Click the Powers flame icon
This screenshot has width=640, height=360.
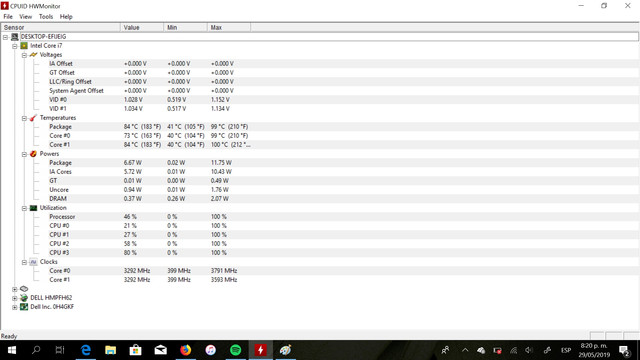pyautogui.click(x=33, y=154)
